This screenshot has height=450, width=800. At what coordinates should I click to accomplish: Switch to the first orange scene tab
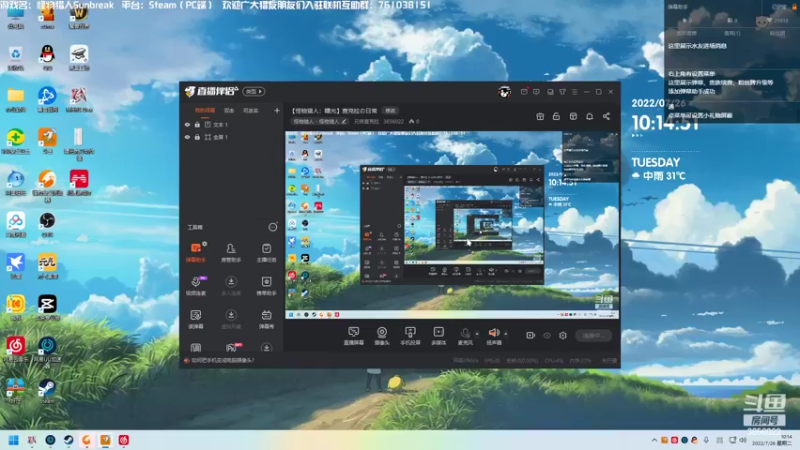click(205, 111)
